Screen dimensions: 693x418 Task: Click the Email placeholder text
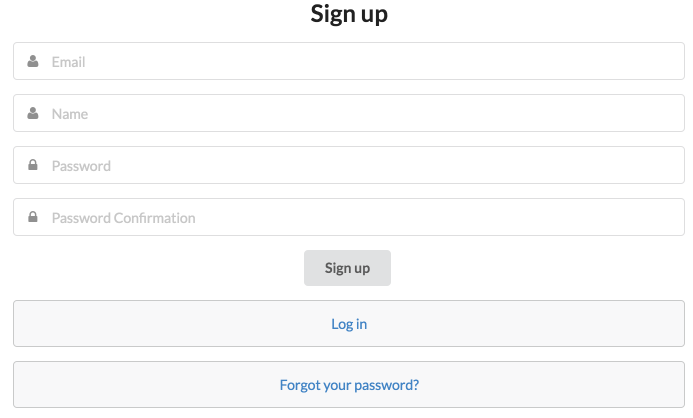(x=69, y=62)
